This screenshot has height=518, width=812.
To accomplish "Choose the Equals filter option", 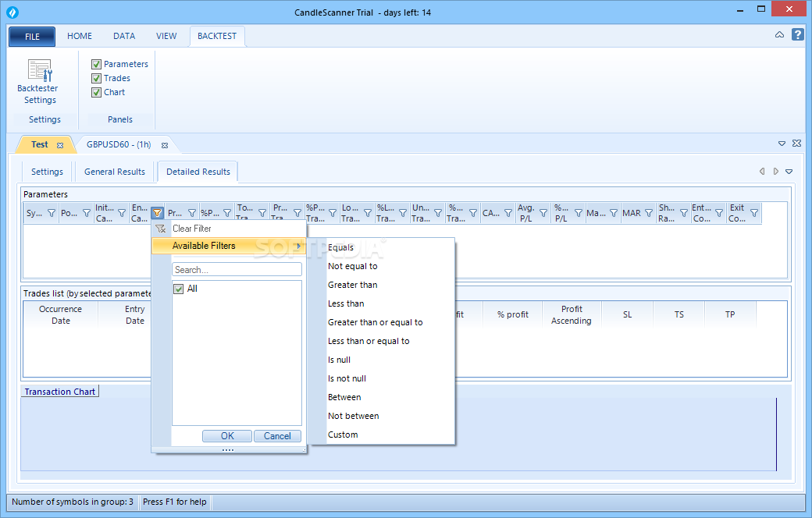I will click(340, 247).
